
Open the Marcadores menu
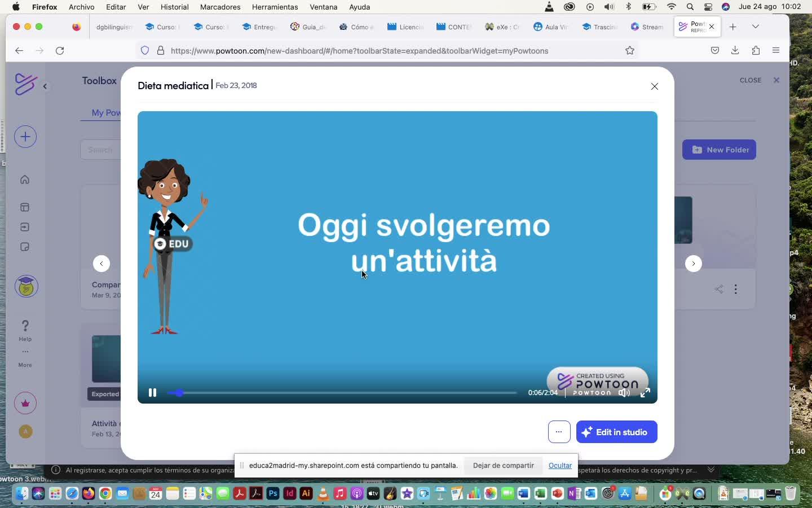coord(220,7)
